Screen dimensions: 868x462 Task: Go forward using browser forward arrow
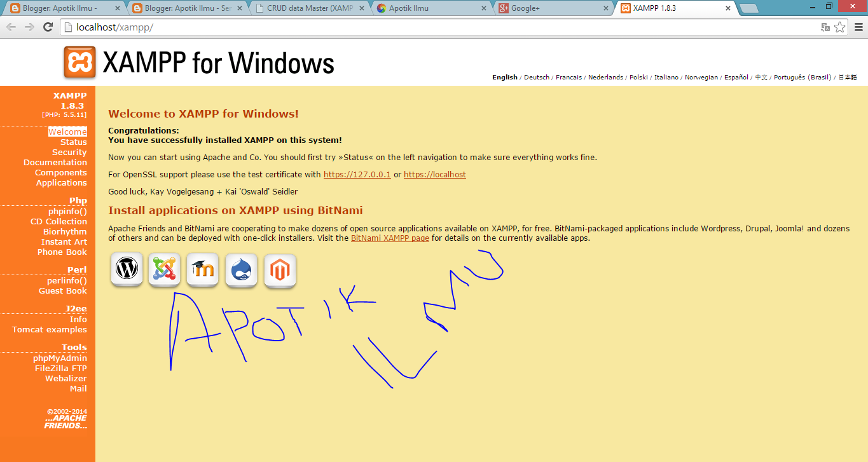[x=29, y=27]
